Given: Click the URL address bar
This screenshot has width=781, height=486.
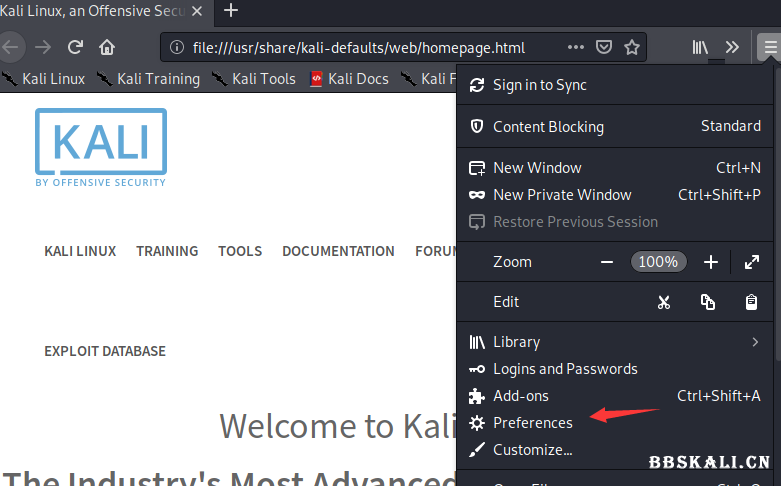Looking at the screenshot, I should pos(360,47).
